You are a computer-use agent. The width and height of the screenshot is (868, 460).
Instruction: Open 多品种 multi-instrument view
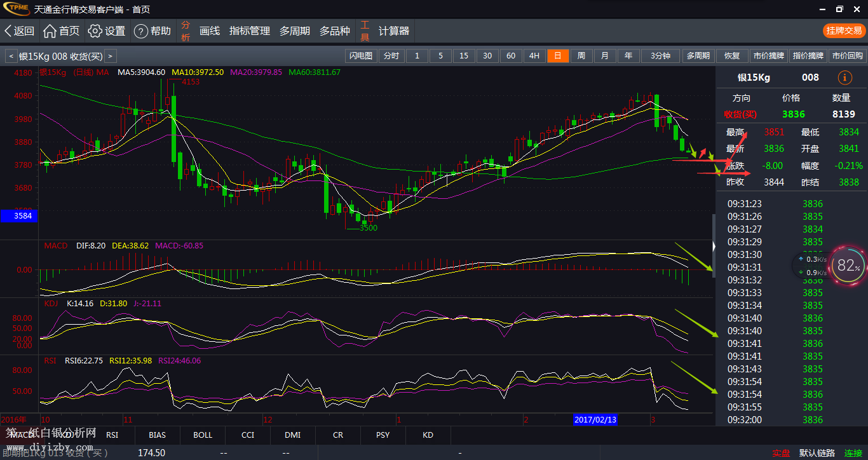[335, 30]
